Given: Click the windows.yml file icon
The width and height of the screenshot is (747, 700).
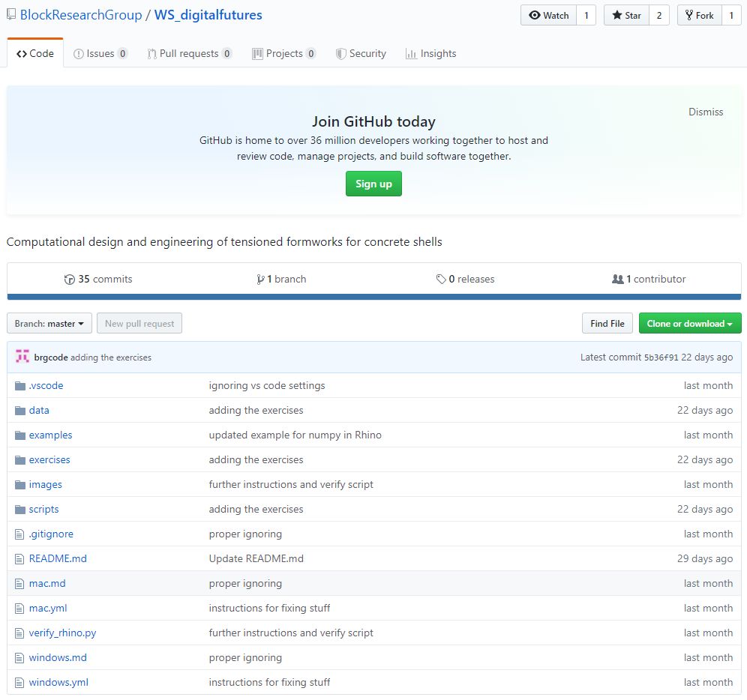Looking at the screenshot, I should [x=19, y=683].
